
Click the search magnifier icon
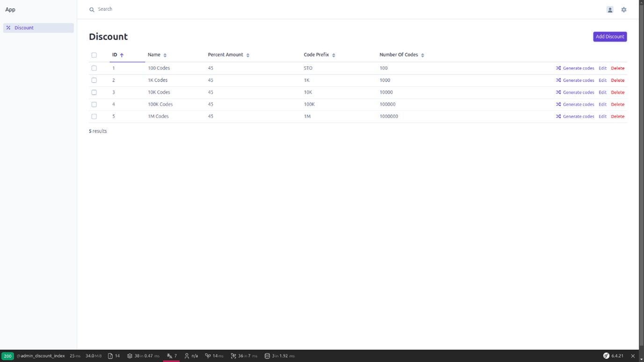click(x=92, y=9)
